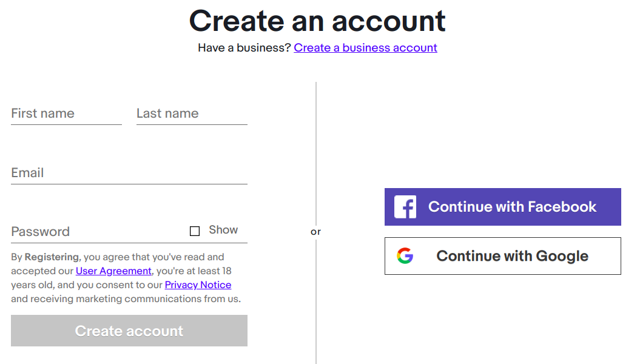The height and width of the screenshot is (364, 637).
Task: Click the "Create an account" heading
Action: point(317,21)
